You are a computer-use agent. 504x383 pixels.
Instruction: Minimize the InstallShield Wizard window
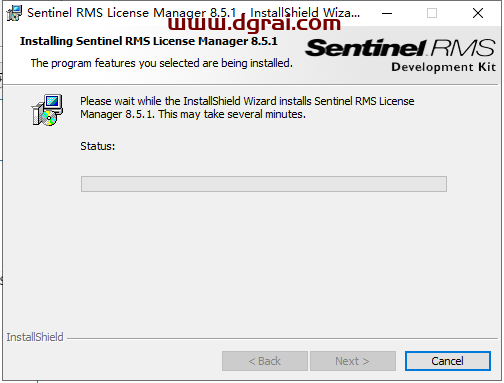387,13
